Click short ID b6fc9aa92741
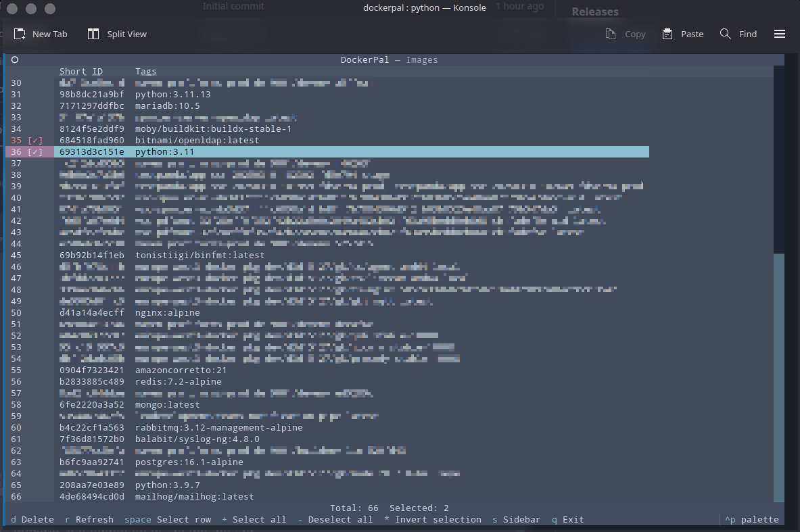 click(92, 462)
